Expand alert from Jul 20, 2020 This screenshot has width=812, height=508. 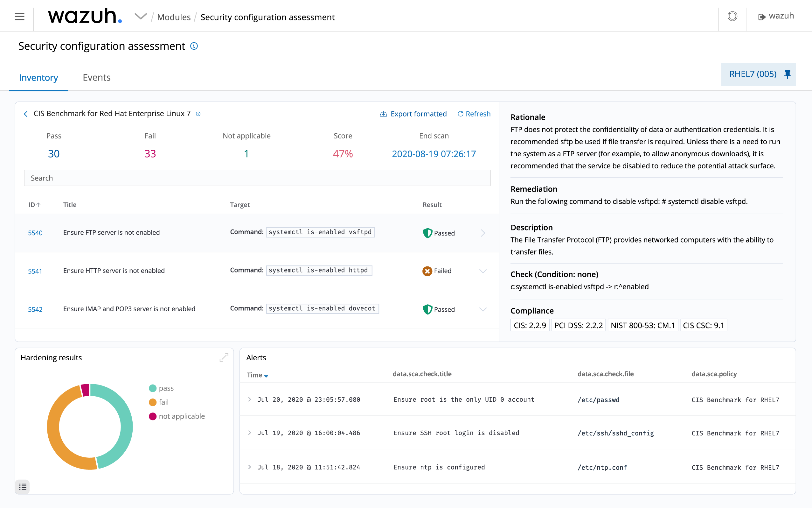(249, 399)
